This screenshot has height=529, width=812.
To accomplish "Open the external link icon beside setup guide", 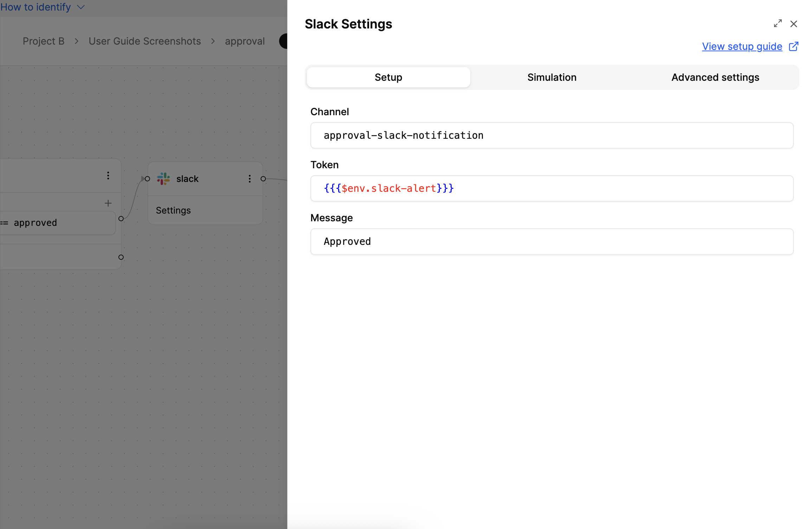I will click(793, 46).
